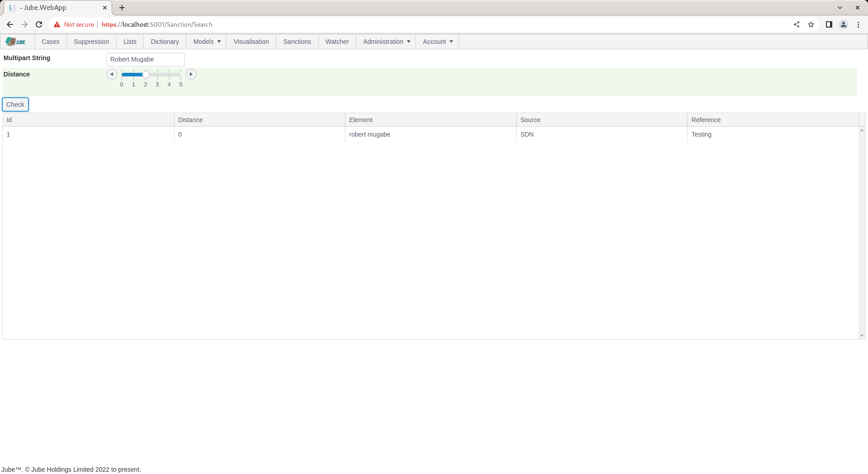The height and width of the screenshot is (474, 868).
Task: Select the 'Testing' reference cell
Action: point(773,134)
